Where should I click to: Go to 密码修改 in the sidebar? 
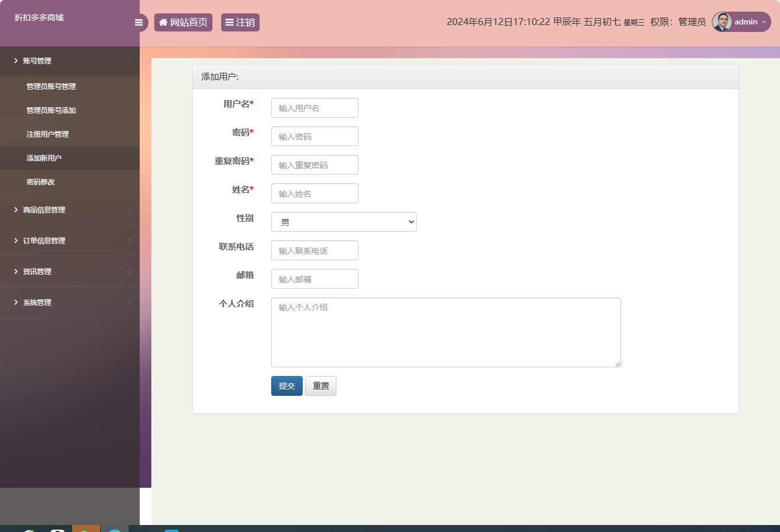[x=41, y=182]
